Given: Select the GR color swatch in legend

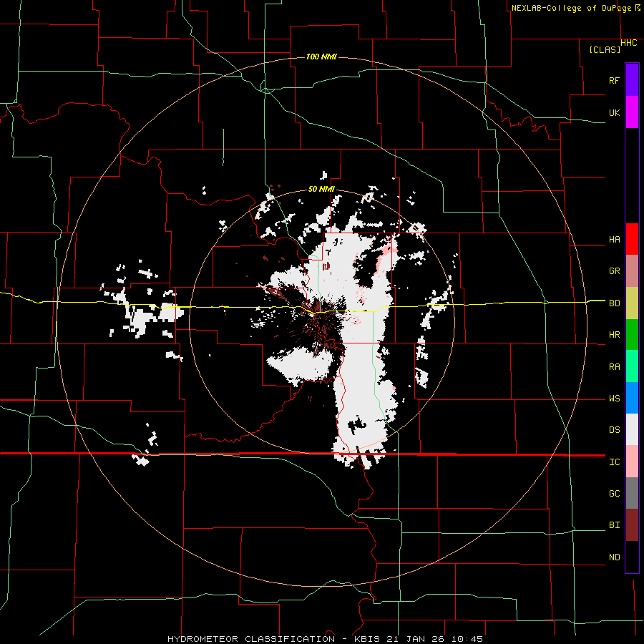Looking at the screenshot, I should 632,270.
